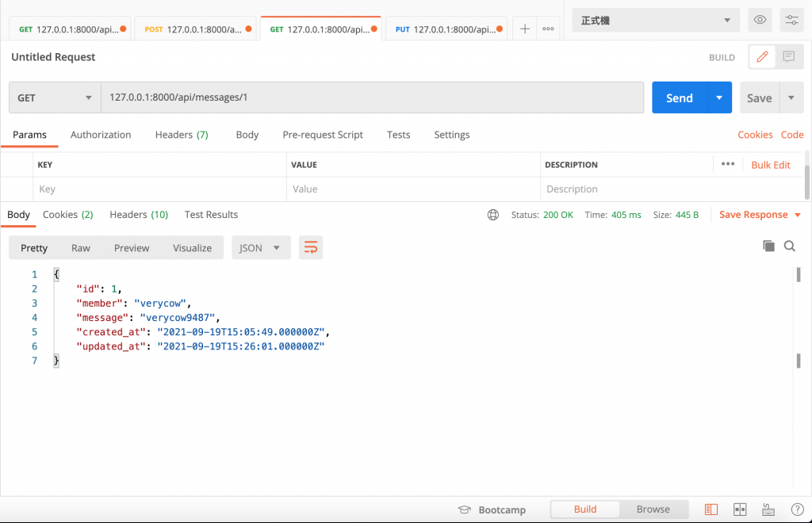Open the Authorization tab
Screen dimensions: 812x523
tap(101, 135)
